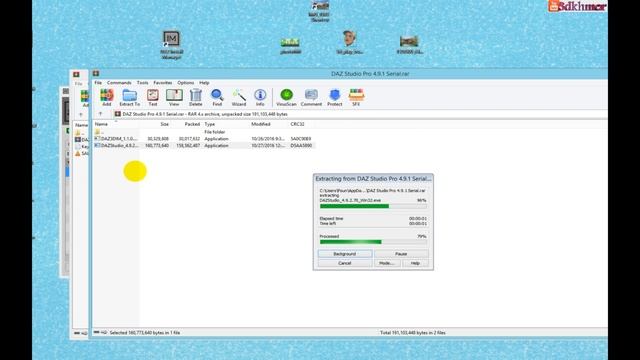Click the Delete toolbar icon
The height and width of the screenshot is (360, 640).
(x=196, y=98)
